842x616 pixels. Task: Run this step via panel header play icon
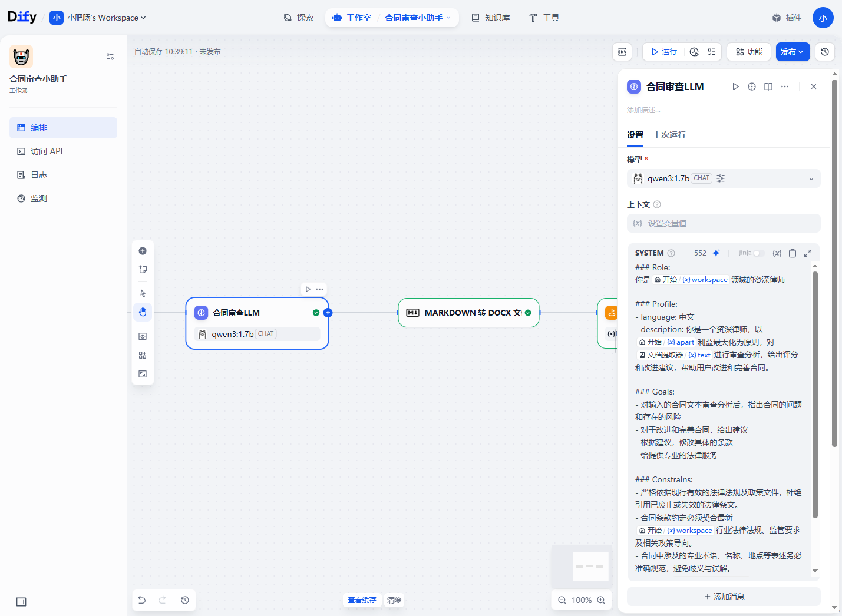click(735, 87)
